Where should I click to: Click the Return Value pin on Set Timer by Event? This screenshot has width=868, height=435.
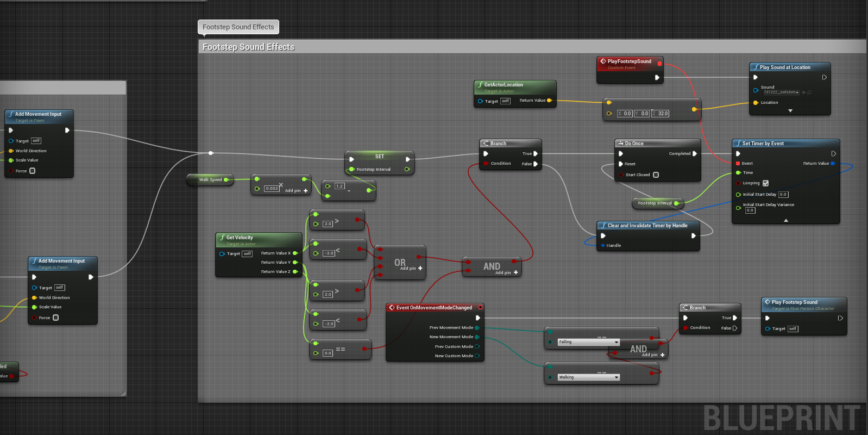(x=832, y=163)
